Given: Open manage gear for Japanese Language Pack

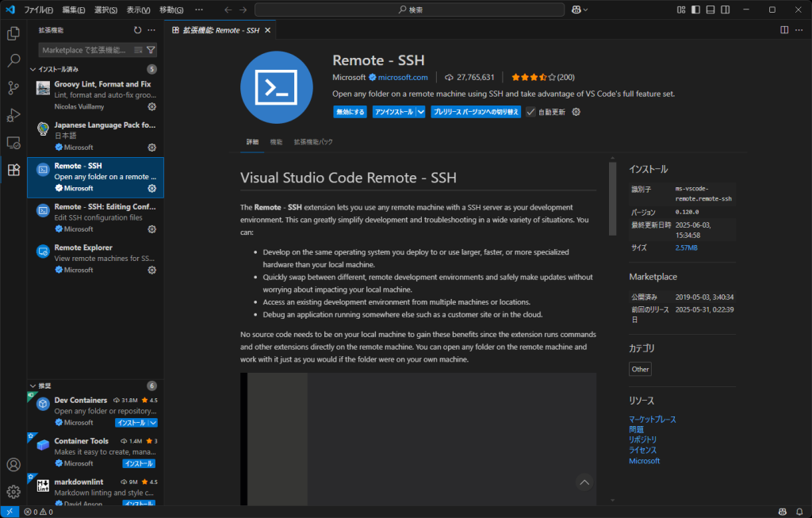Looking at the screenshot, I should [x=151, y=147].
